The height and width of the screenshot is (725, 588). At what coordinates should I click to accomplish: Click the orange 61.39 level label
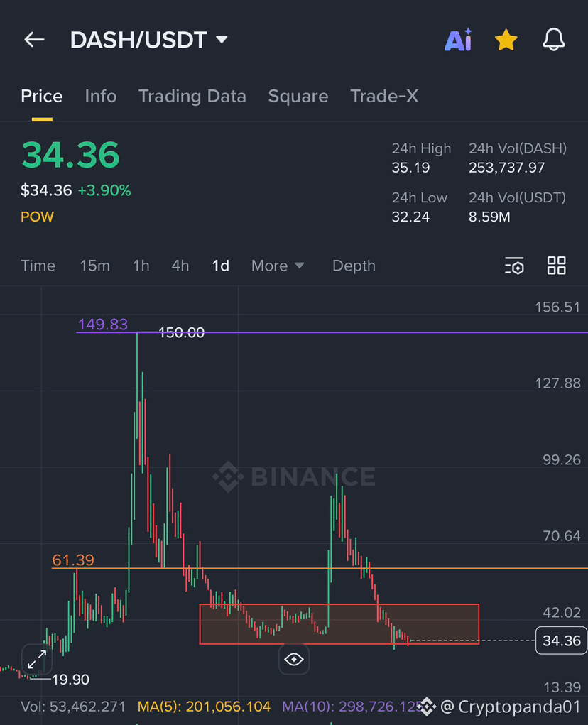(x=74, y=560)
